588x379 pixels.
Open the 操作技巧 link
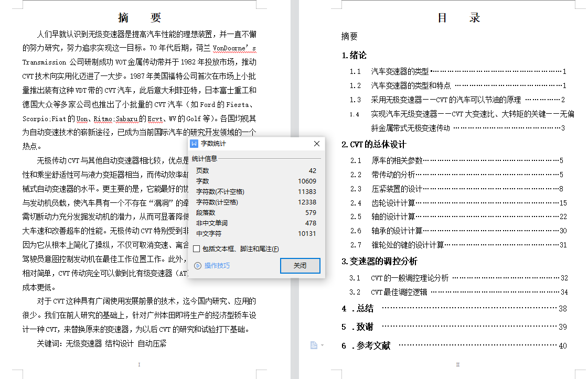(217, 266)
